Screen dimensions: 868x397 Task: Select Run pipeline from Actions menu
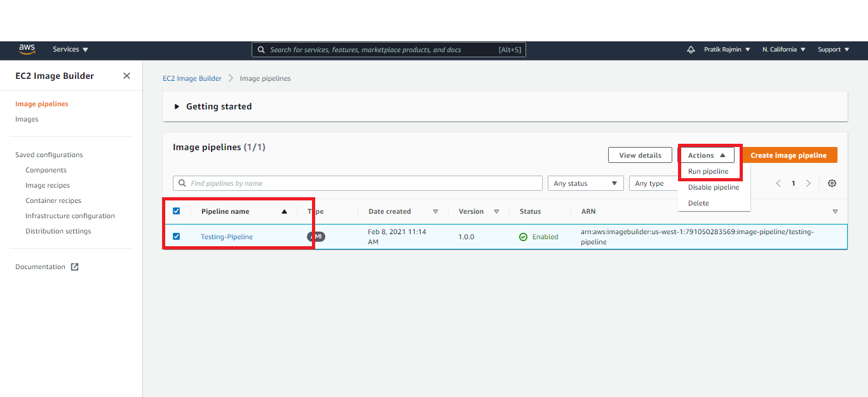708,171
